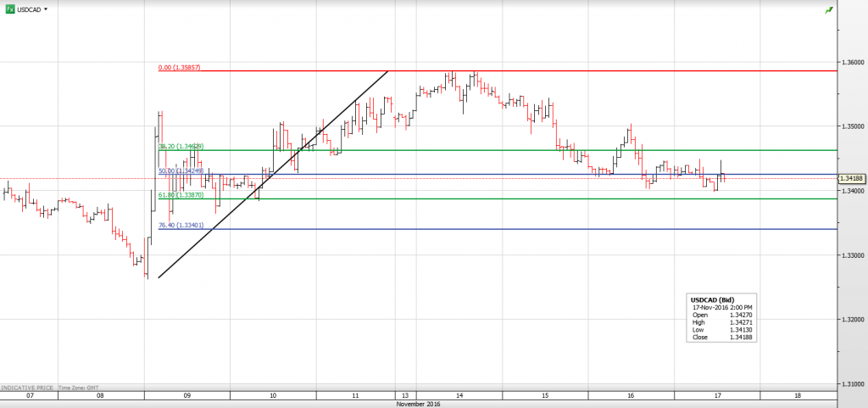Viewport: 868px width, 408px height.
Task: Select date 17 on the time axis
Action: (x=717, y=396)
